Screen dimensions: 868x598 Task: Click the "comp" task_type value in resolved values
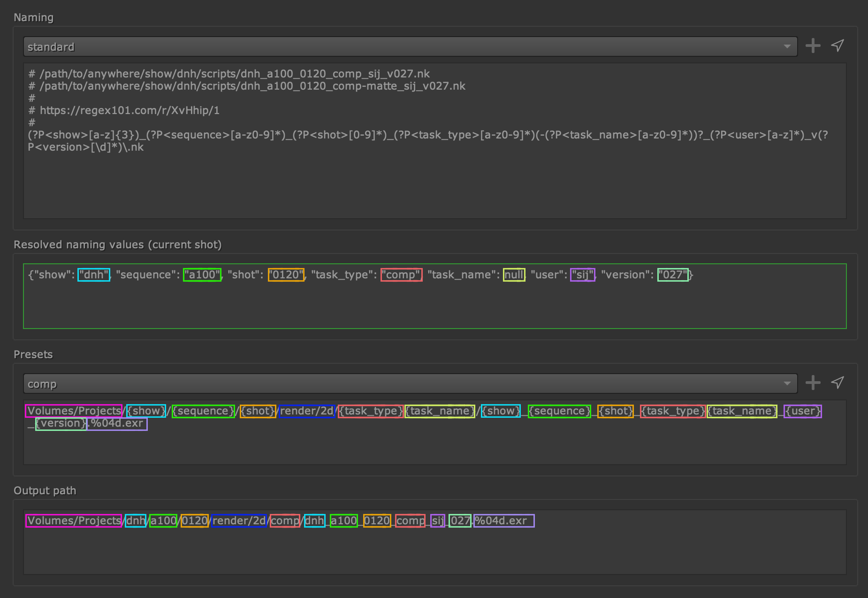[402, 275]
